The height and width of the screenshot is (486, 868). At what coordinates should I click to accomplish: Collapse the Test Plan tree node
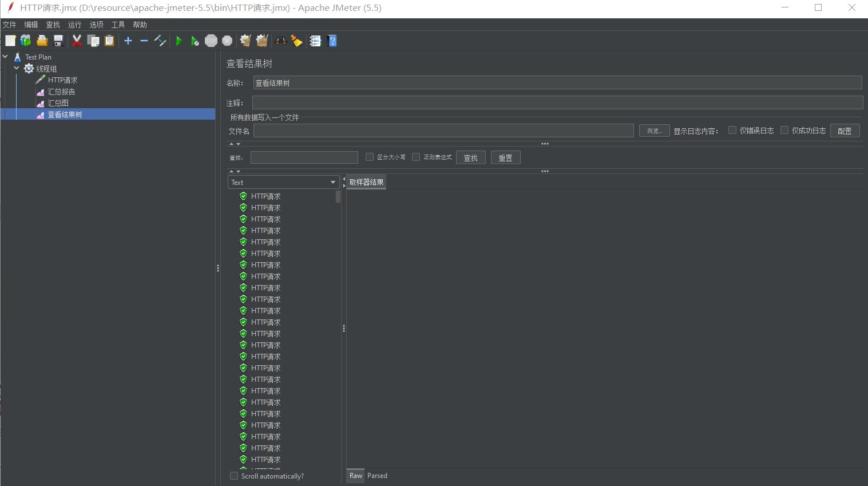[x=5, y=57]
